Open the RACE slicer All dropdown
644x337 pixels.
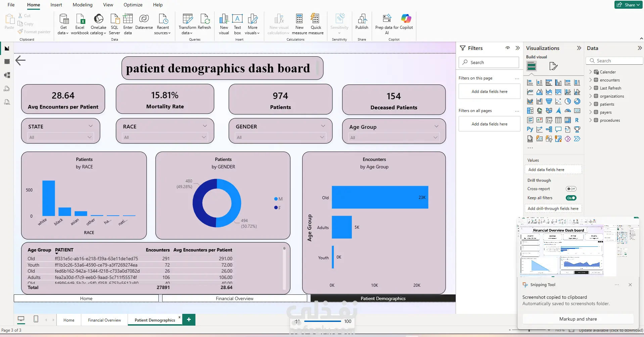tap(165, 137)
